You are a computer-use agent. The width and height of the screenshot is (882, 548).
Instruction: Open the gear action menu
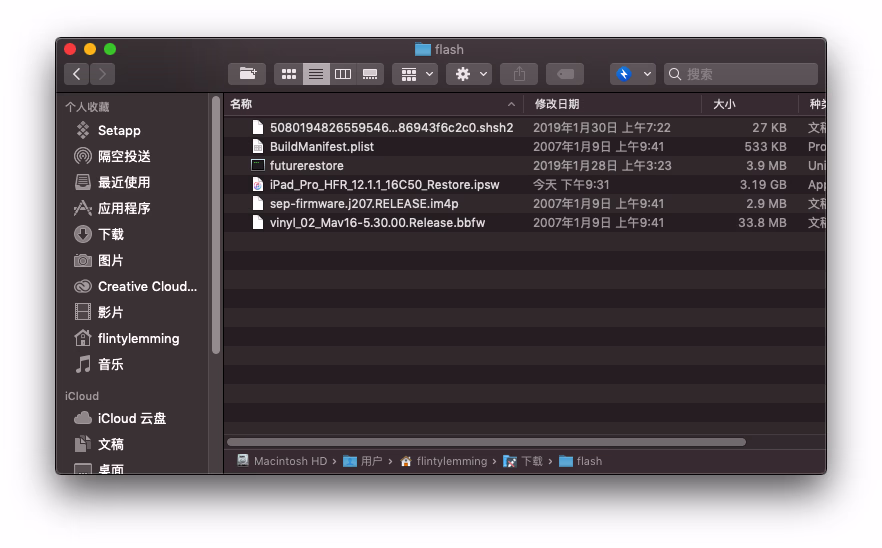(469, 74)
